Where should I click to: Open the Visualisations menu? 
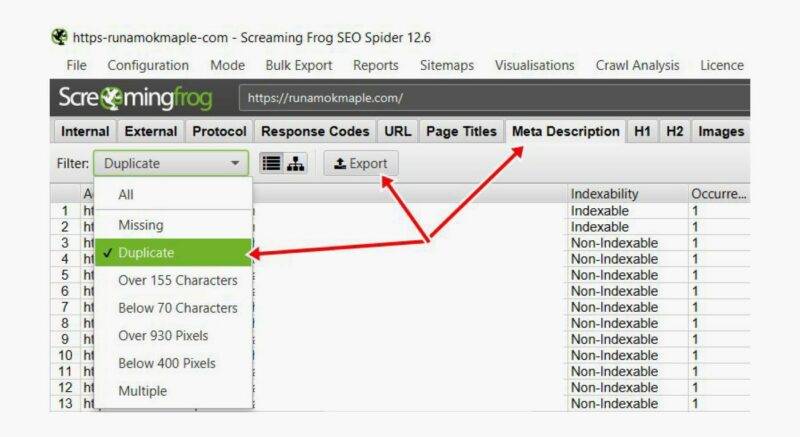(534, 65)
